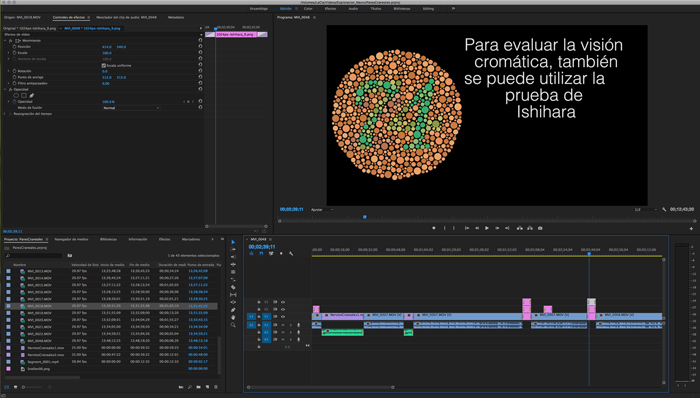
Task: Switch Project panel to list view
Action: (7, 387)
